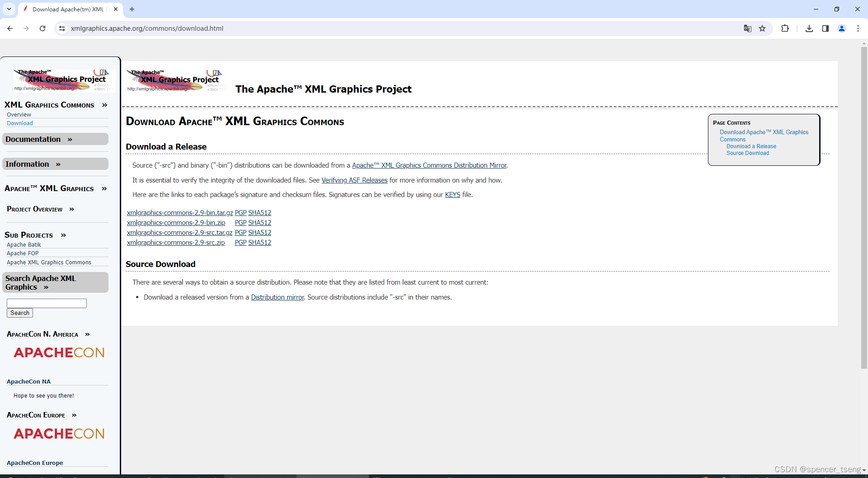Expand the Documentation section chevron

70,140
